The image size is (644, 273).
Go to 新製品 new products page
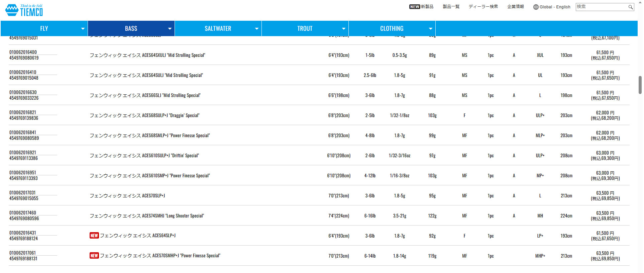point(421,7)
